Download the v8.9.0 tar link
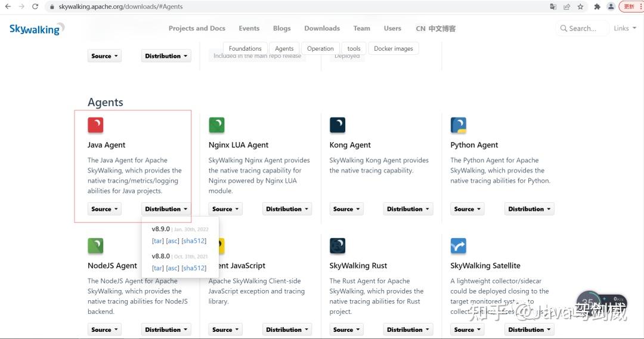This screenshot has height=339, width=644. point(158,241)
